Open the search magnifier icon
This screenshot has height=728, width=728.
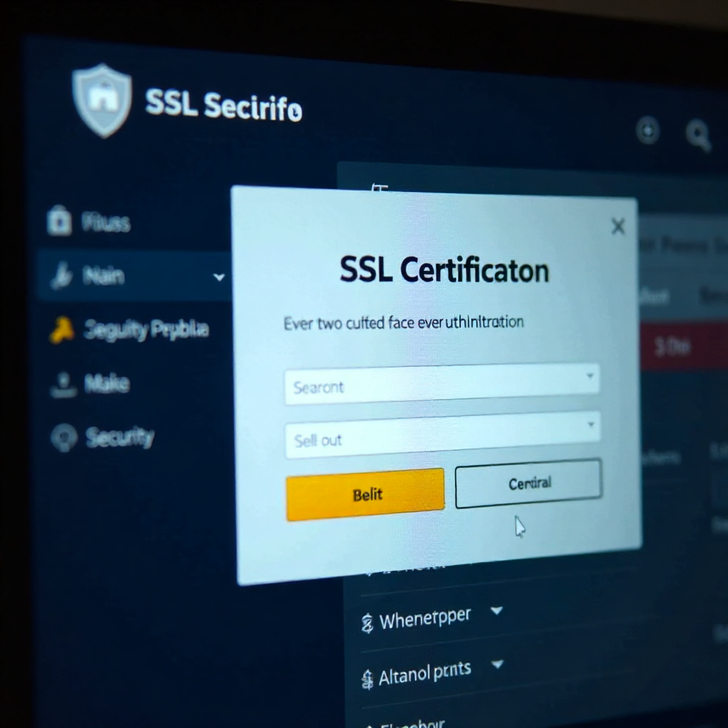pos(698,135)
